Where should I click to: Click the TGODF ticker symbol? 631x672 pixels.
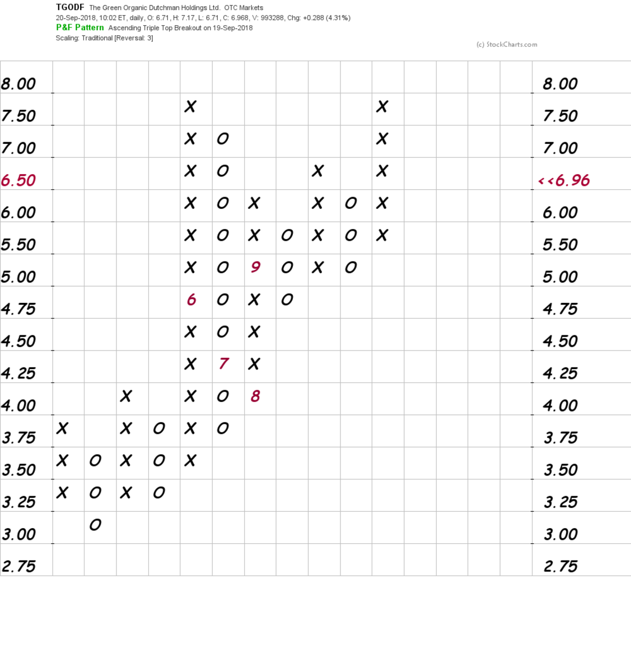pyautogui.click(x=70, y=7)
